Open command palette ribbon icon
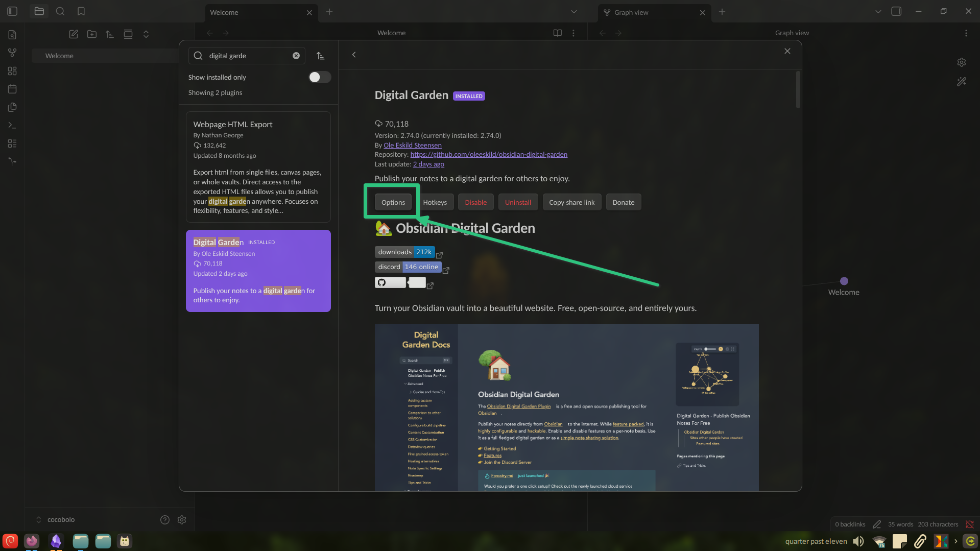This screenshot has width=980, height=551. point(12,125)
